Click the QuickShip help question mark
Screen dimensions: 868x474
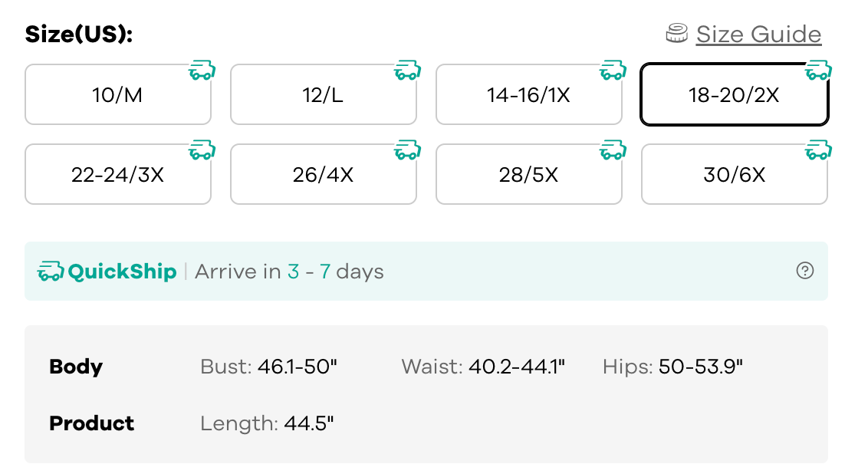(805, 271)
